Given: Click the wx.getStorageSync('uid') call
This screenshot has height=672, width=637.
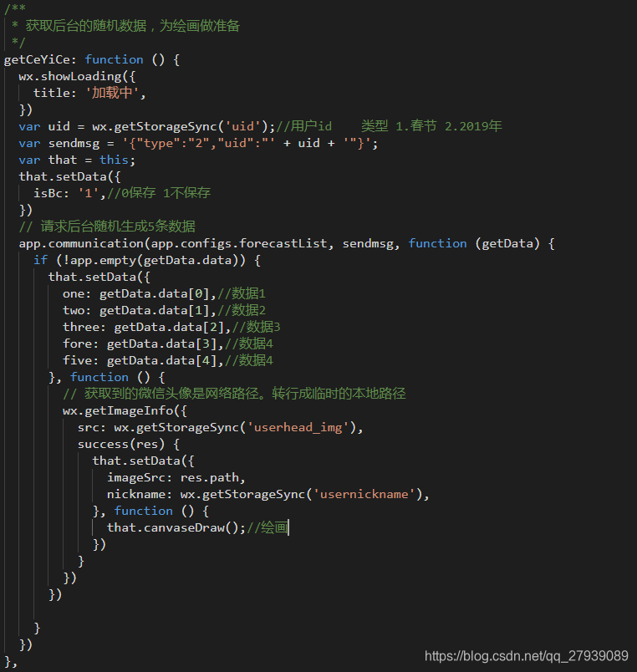Looking at the screenshot, I should tap(180, 126).
